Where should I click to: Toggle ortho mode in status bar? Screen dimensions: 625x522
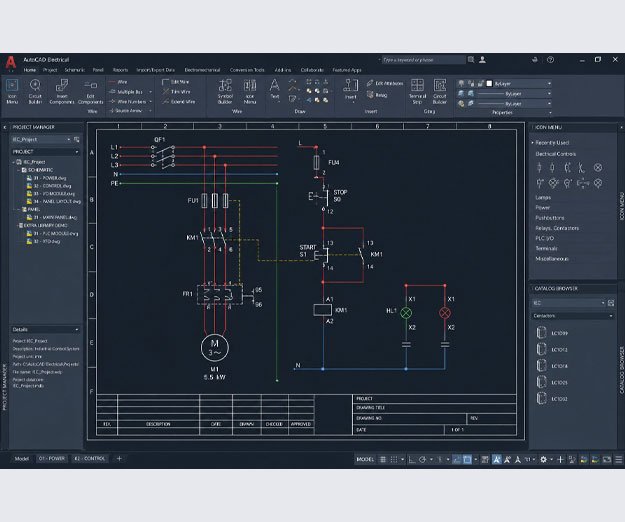click(x=412, y=459)
